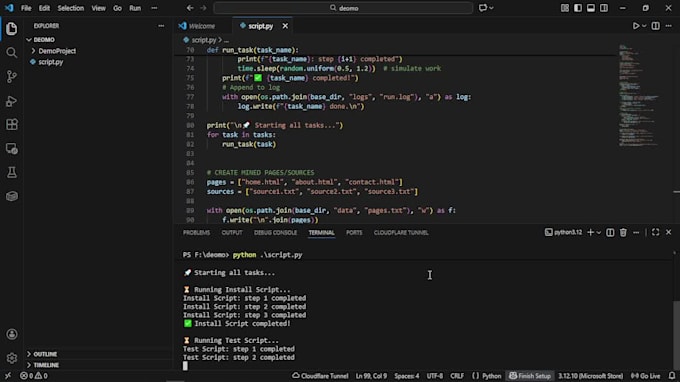Open the python3.12 terminal label
Viewport: 680px width, 382px height.
[563, 232]
